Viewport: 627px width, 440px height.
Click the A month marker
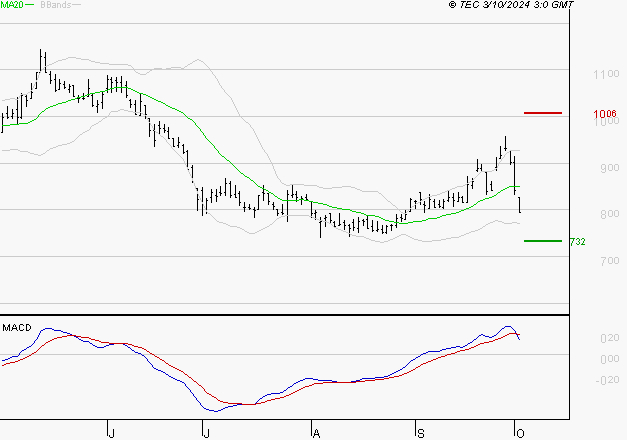(x=316, y=434)
